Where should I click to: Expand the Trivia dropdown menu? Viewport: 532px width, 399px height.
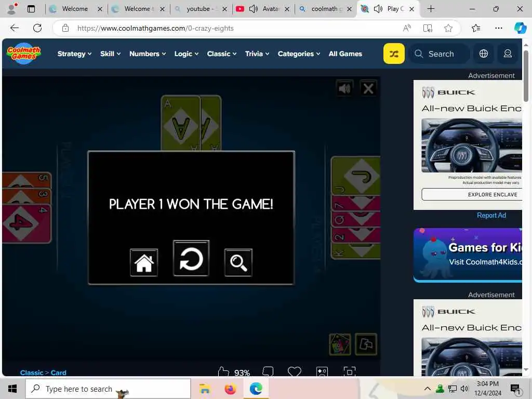(x=257, y=54)
